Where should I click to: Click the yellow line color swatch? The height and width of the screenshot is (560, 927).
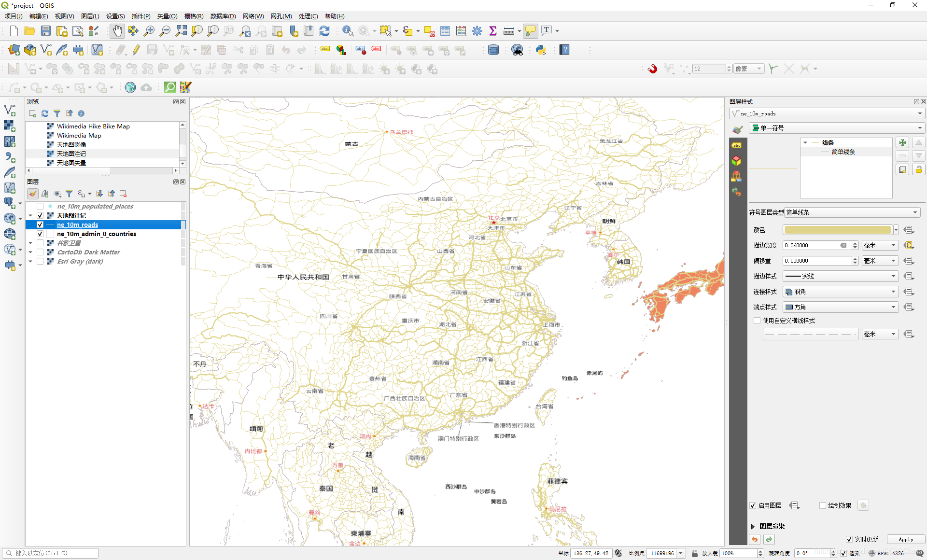coord(837,230)
